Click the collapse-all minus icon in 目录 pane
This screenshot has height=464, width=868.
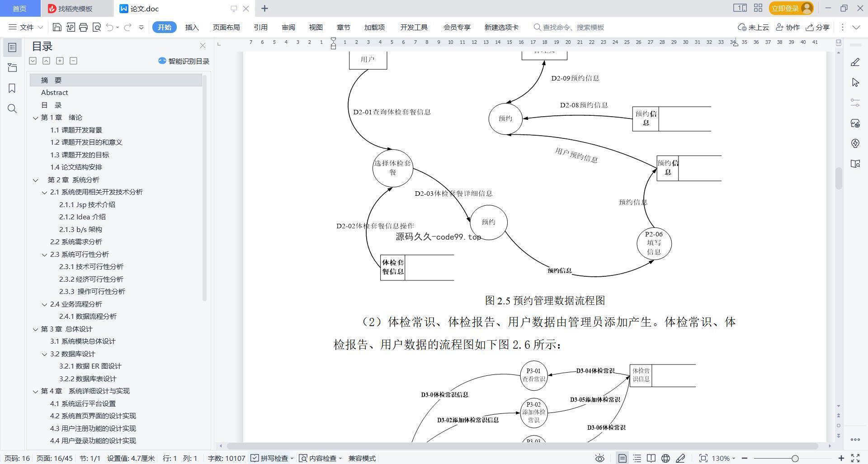pos(73,61)
